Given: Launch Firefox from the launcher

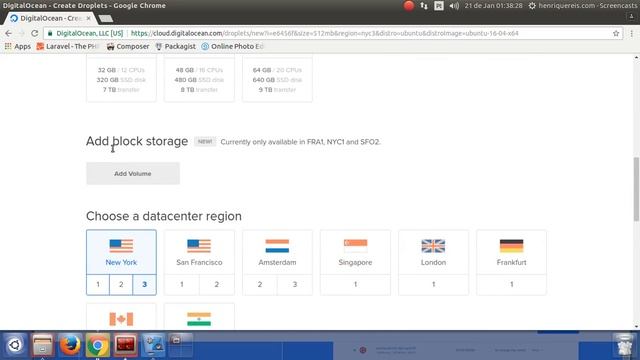Looking at the screenshot, I should (x=70, y=345).
